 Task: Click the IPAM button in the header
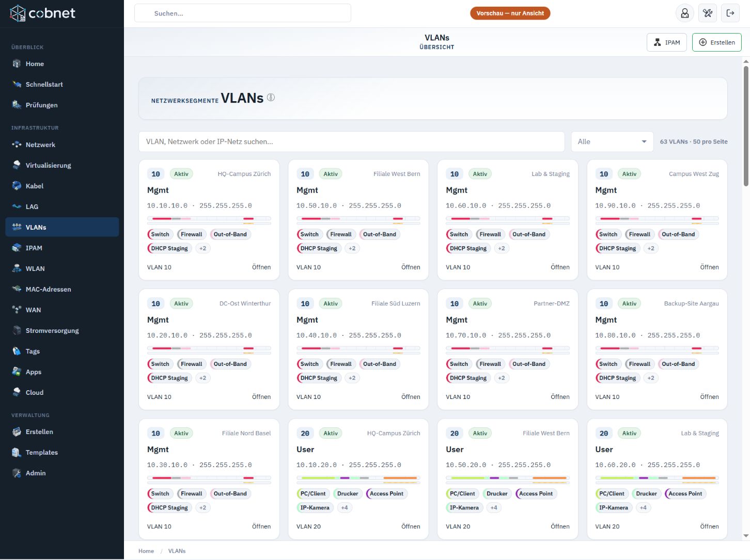tap(667, 42)
